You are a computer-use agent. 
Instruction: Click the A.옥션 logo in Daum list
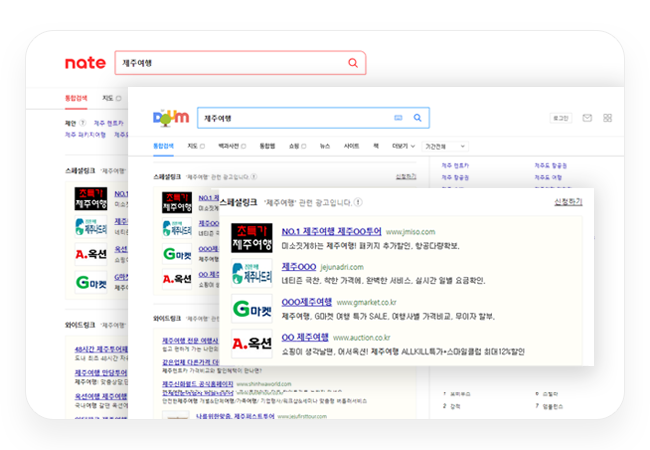point(177,279)
